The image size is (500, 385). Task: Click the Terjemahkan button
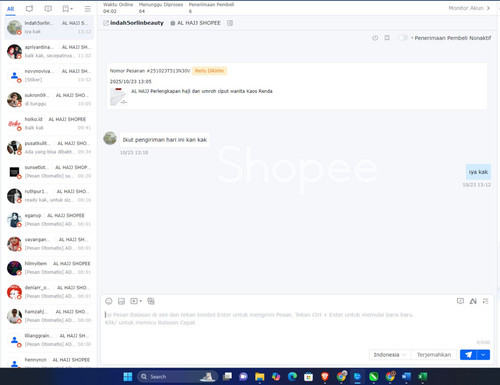[x=434, y=355]
